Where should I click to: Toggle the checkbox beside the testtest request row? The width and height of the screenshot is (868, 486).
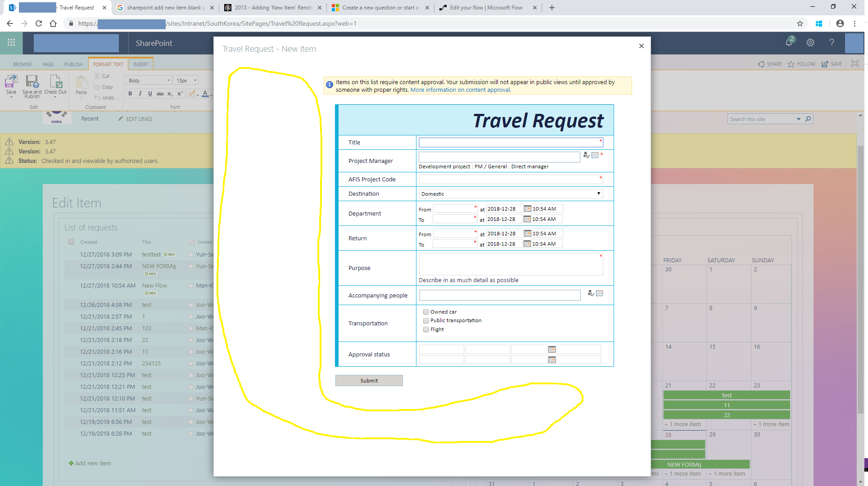(191, 255)
